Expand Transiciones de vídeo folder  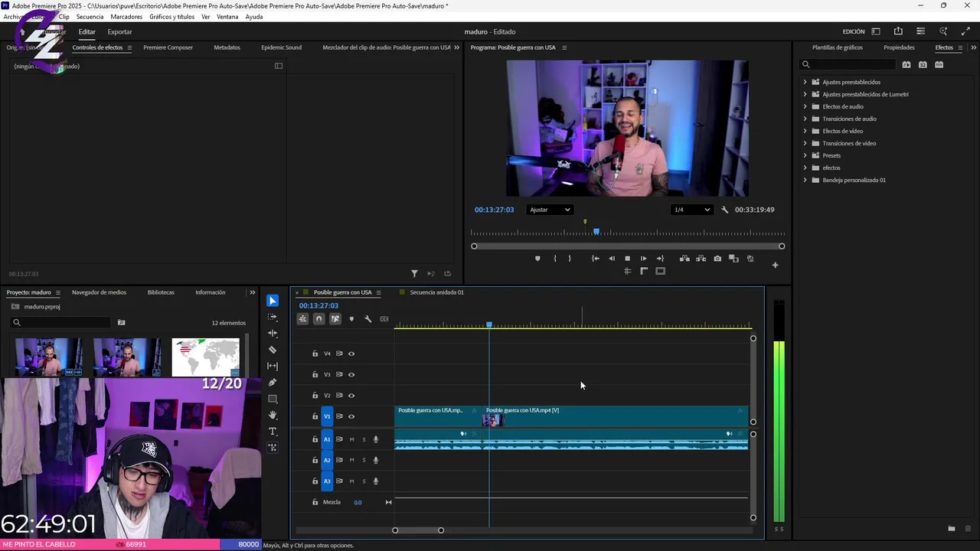(805, 143)
